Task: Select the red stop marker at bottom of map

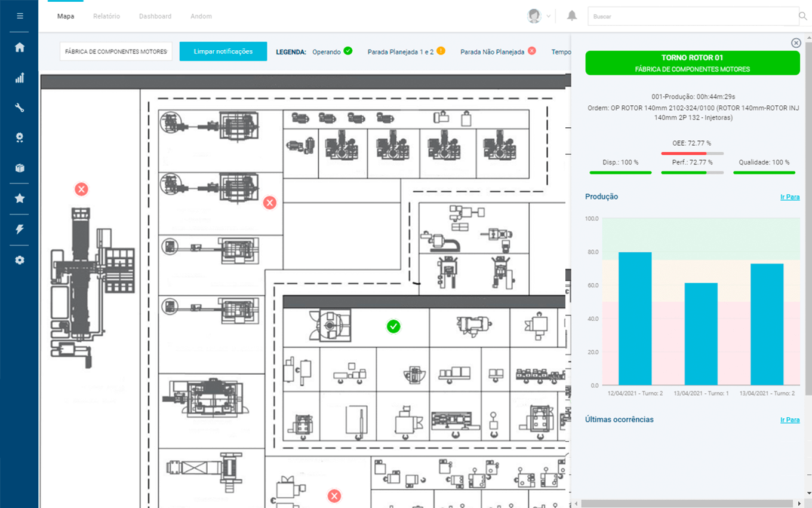Action: click(334, 495)
